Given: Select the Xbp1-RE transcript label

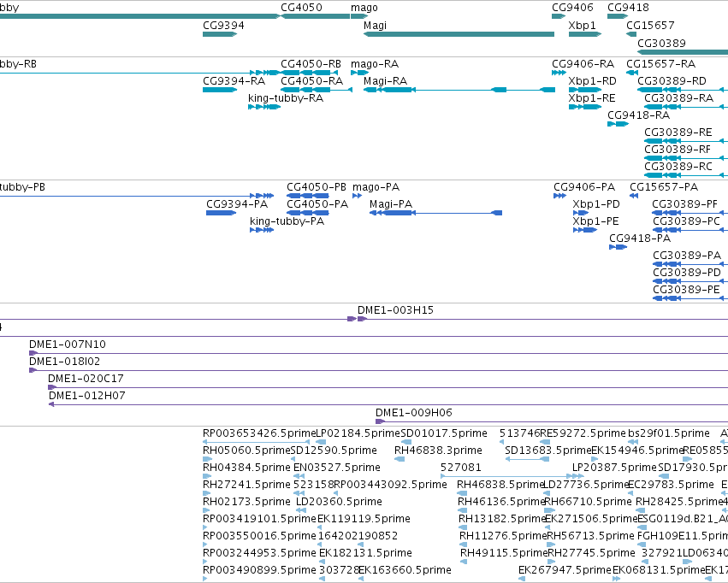Looking at the screenshot, I should [x=593, y=98].
